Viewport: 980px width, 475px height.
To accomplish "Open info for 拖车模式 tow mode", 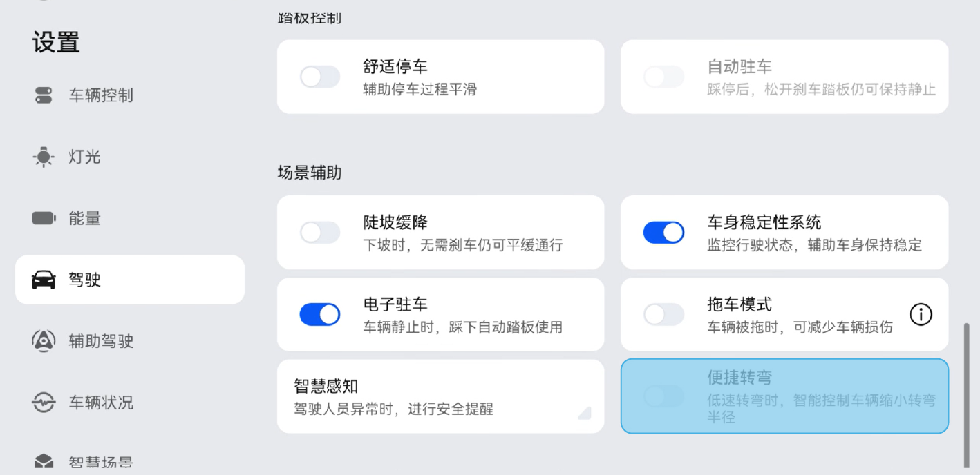I will coord(921,315).
